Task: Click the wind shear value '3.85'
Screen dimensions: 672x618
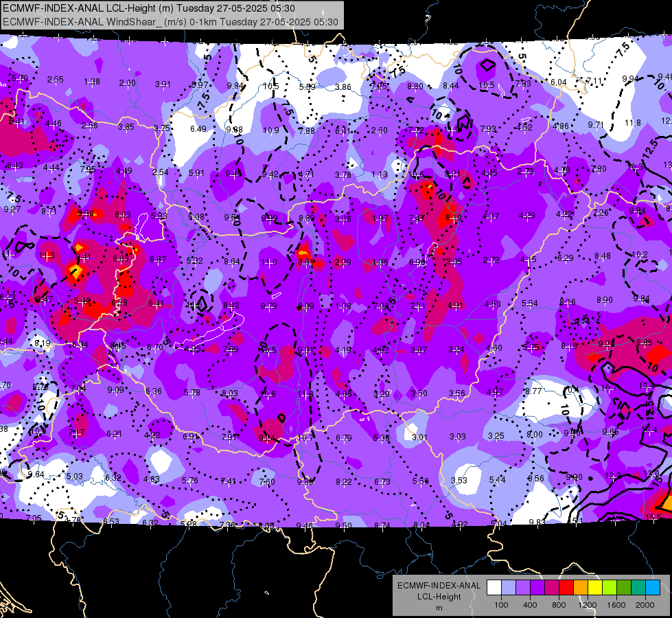Action: [126, 126]
